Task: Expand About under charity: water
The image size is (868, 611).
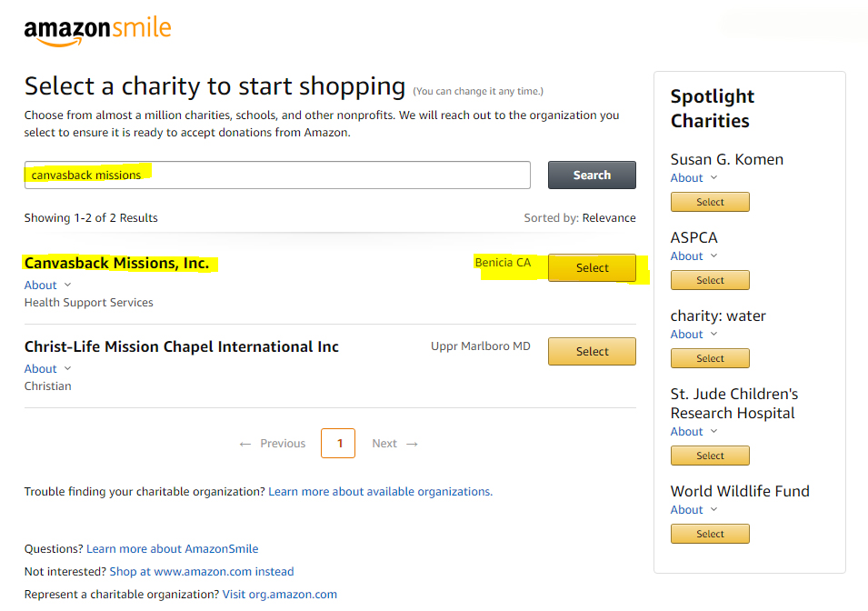Action: pyautogui.click(x=693, y=334)
